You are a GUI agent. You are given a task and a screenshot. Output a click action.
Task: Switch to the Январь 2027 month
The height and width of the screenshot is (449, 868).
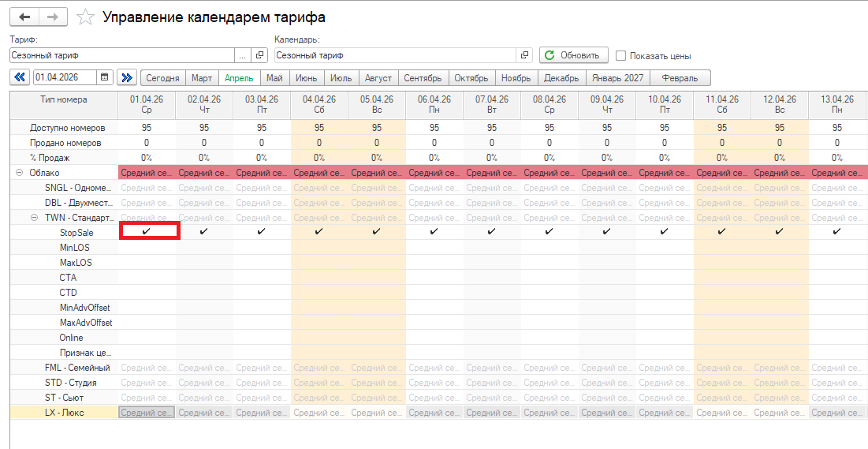618,78
